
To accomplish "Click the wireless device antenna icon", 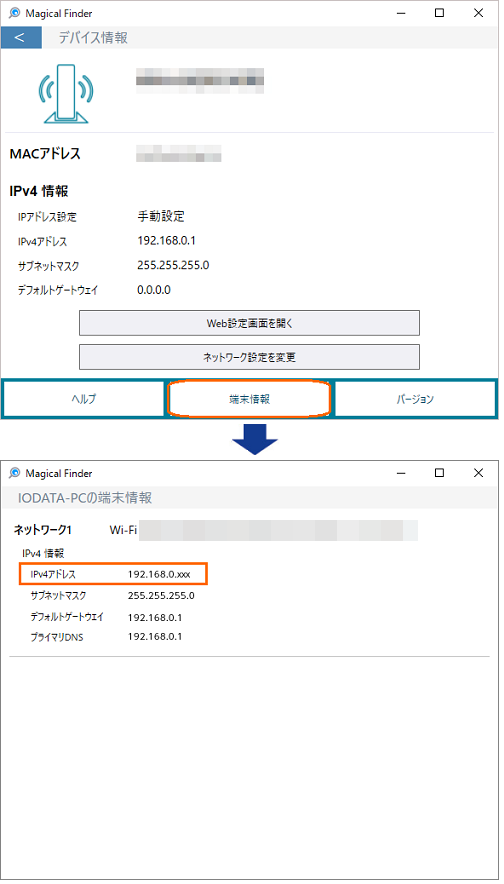I will click(x=65, y=94).
